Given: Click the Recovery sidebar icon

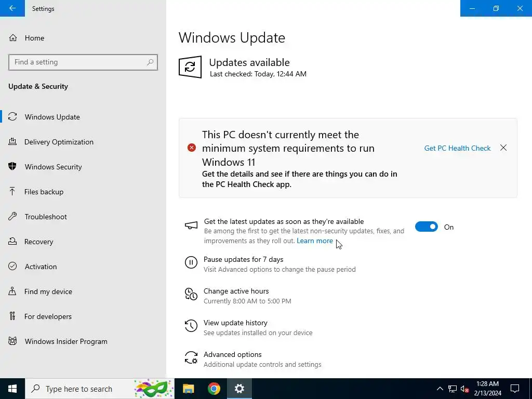Looking at the screenshot, I should click(x=12, y=241).
